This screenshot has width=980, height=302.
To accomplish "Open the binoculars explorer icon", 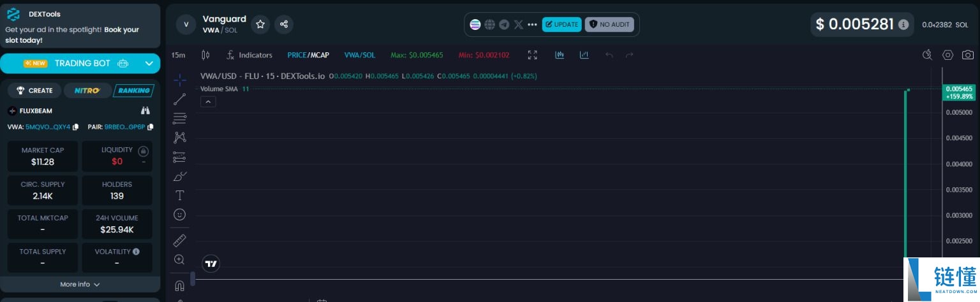I will (x=145, y=111).
